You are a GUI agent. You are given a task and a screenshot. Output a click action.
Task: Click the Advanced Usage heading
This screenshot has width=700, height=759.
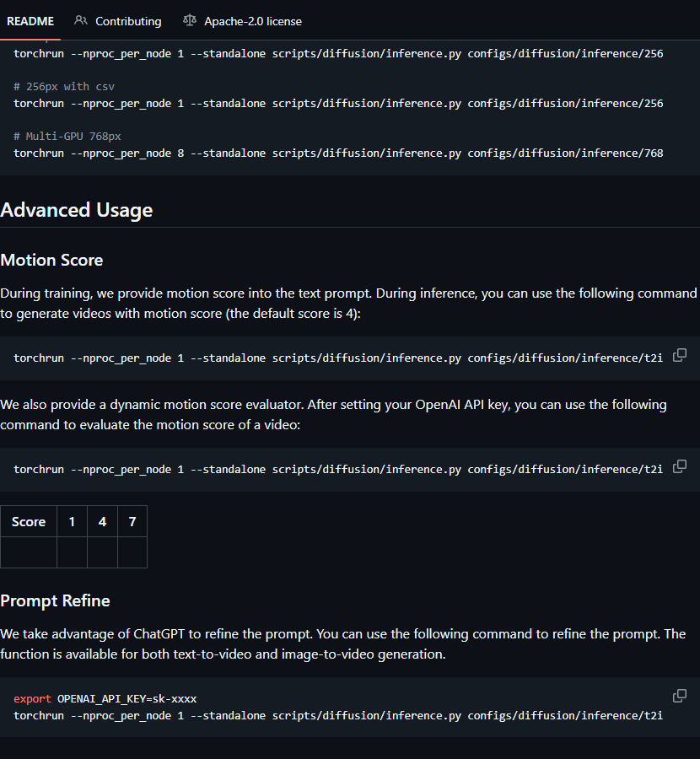point(77,210)
